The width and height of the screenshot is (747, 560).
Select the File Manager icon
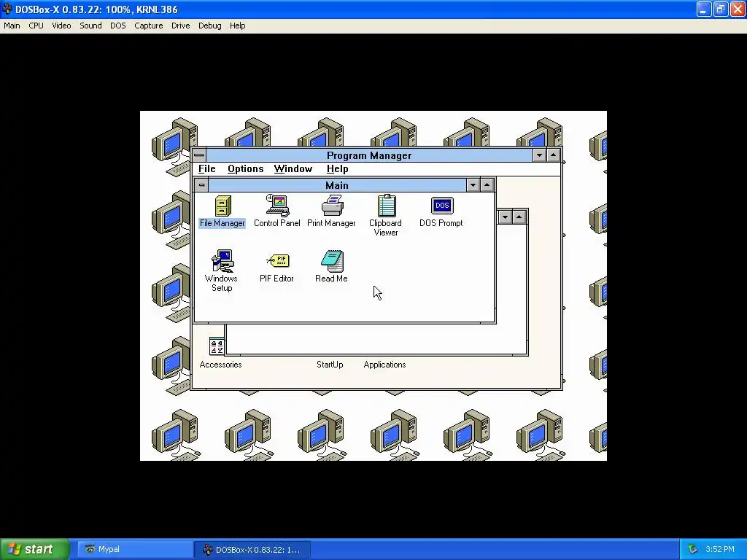(x=222, y=206)
